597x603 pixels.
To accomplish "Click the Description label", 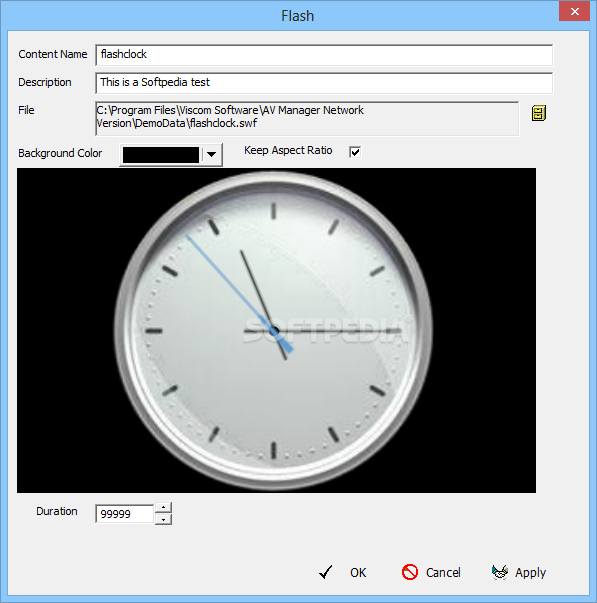I will tap(45, 82).
